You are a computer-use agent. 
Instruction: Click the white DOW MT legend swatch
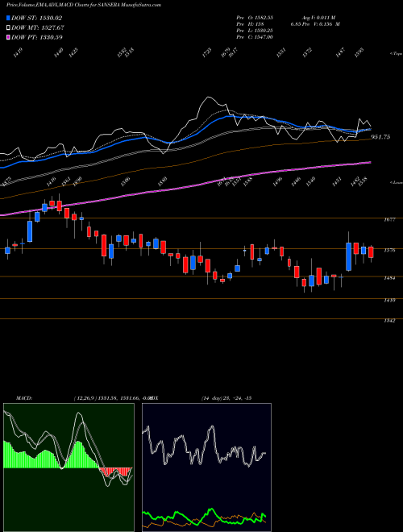(x=8, y=27)
